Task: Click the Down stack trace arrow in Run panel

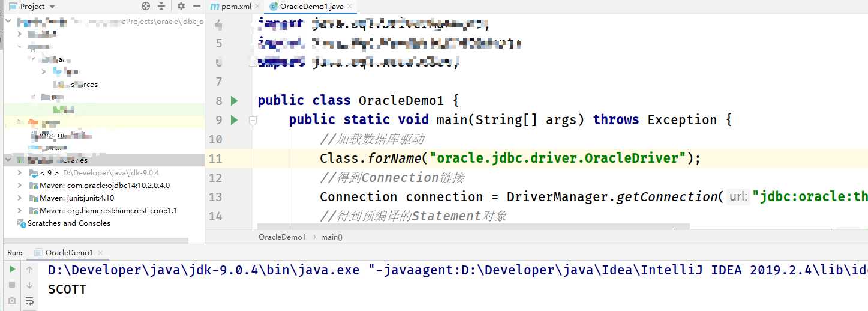Action: point(29,285)
